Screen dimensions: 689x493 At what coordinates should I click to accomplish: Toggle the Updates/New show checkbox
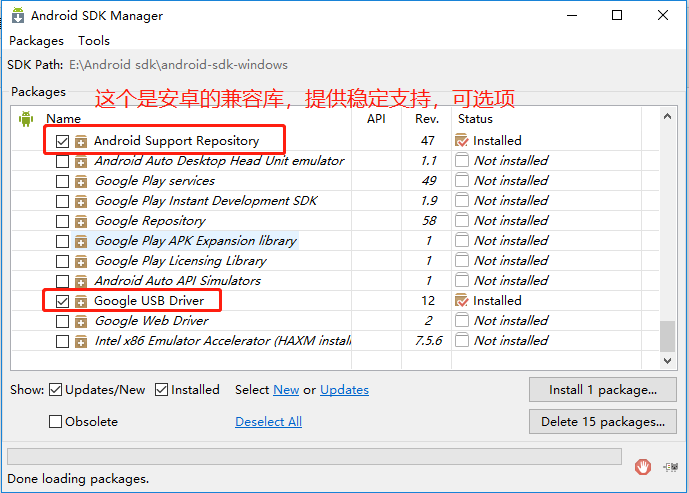point(55,390)
